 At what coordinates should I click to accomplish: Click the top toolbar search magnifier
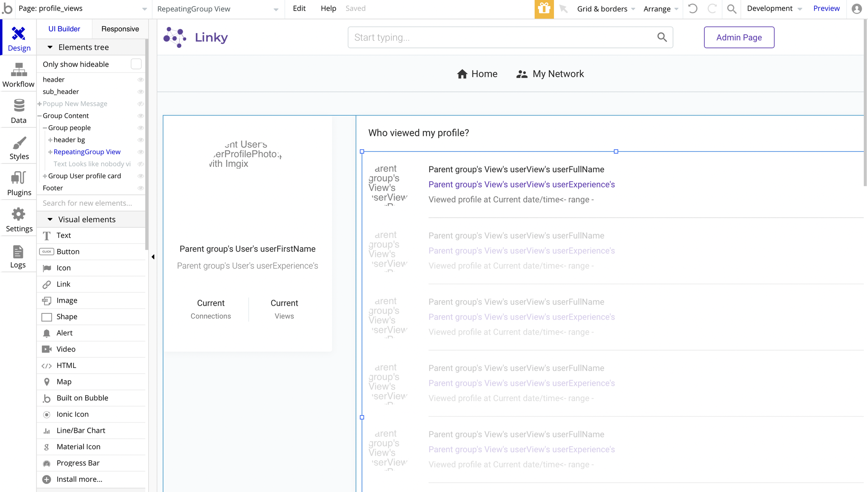coord(732,9)
